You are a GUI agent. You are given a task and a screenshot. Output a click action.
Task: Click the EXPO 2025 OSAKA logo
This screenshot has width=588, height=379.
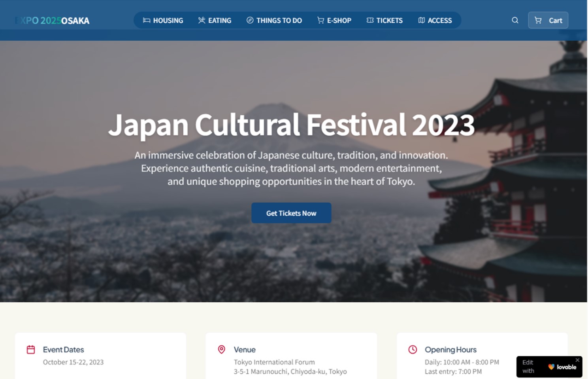click(x=52, y=21)
